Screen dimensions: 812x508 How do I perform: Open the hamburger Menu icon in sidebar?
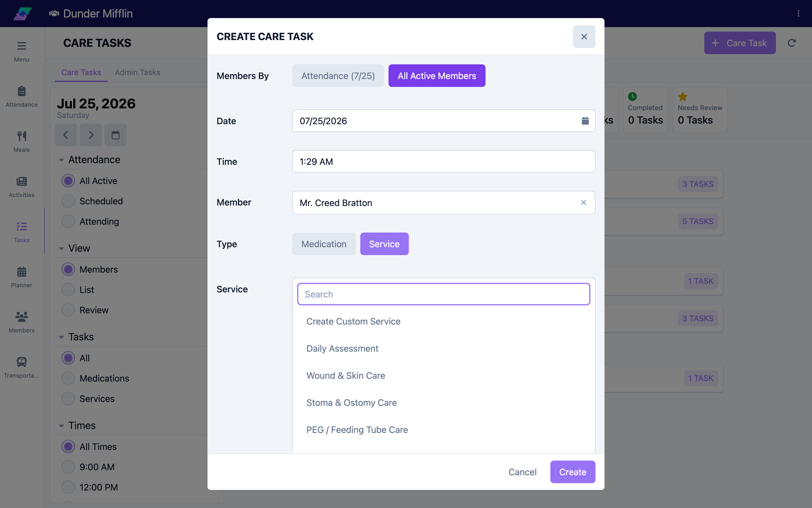click(21, 46)
